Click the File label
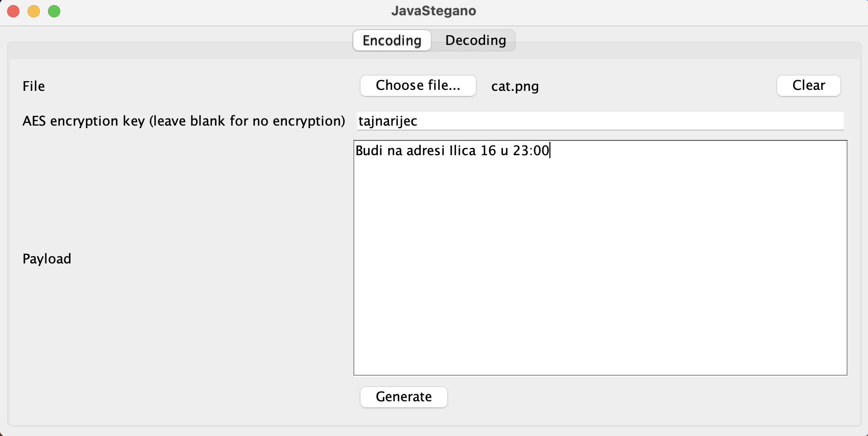Screen dimensions: 868x436 pyautogui.click(x=34, y=86)
